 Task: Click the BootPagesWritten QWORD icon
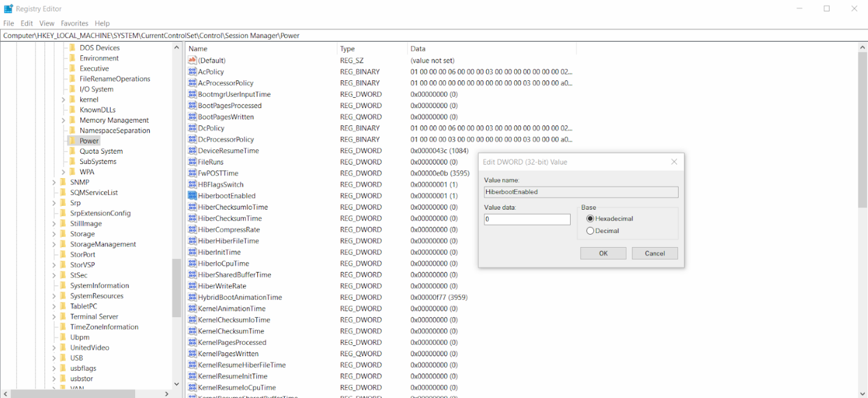click(x=192, y=116)
